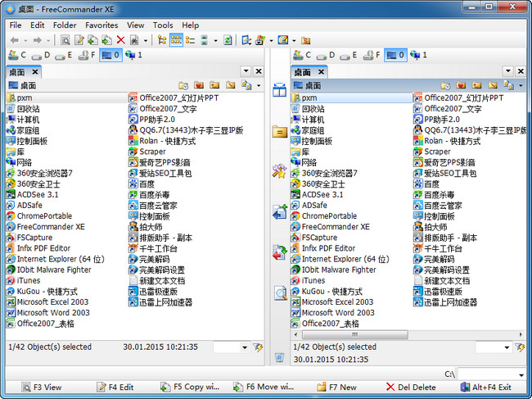Open the File menu
532x399 pixels.
pos(16,25)
